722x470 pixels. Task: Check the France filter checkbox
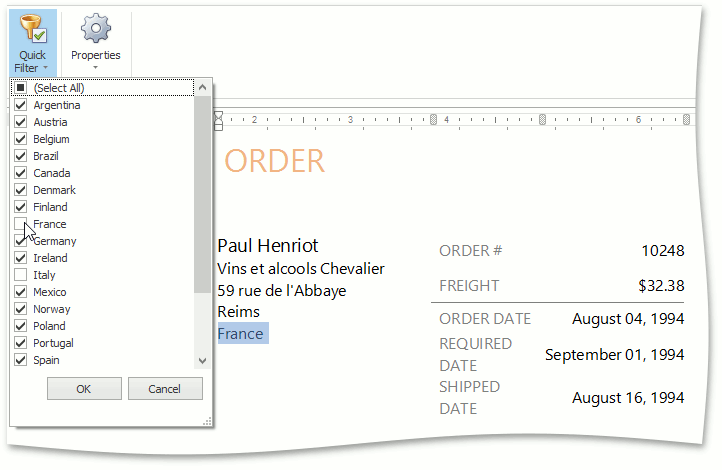20,224
